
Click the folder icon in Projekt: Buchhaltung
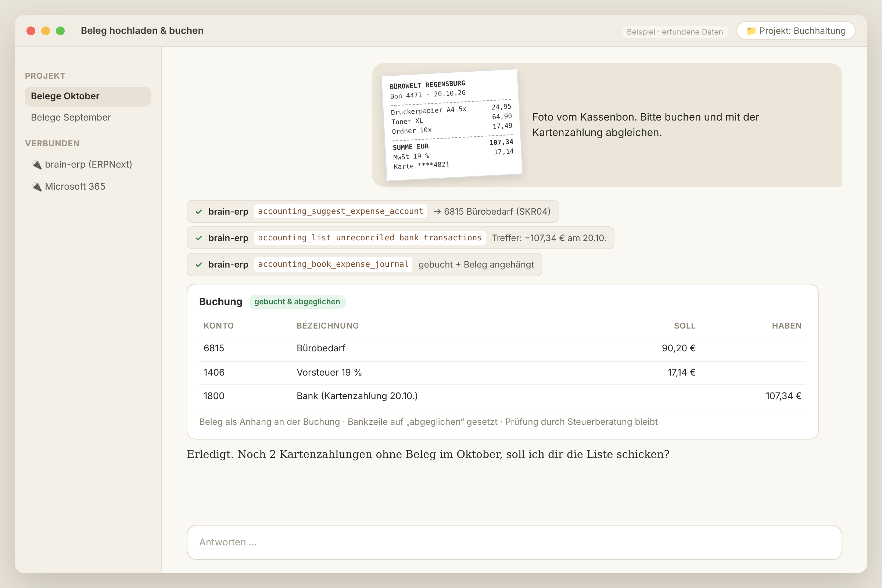pos(751,31)
